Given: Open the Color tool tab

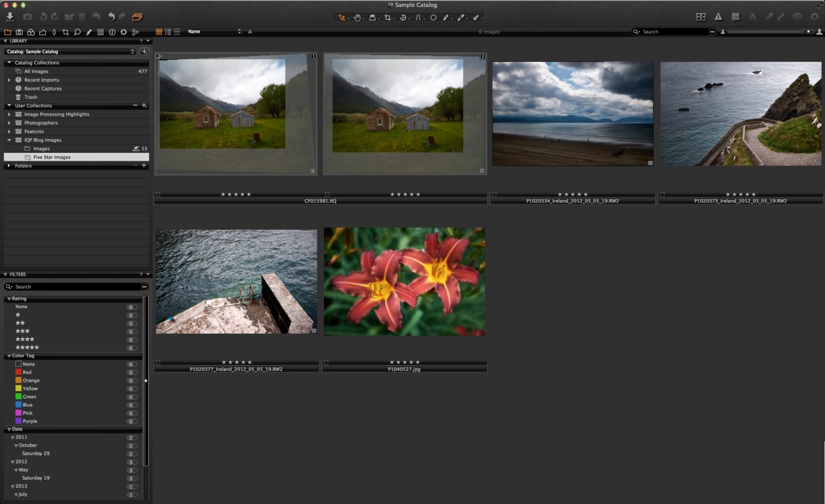Looking at the screenshot, I should [31, 32].
